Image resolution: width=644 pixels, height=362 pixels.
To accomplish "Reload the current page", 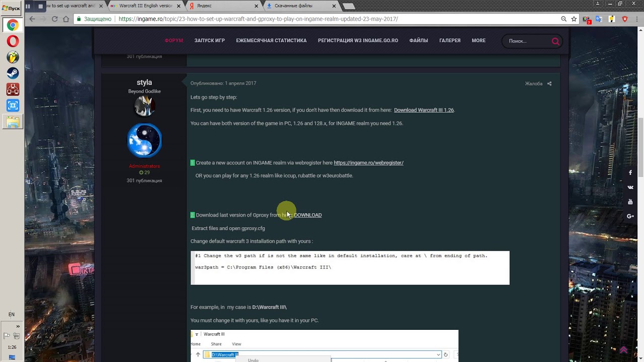I will click(x=55, y=19).
